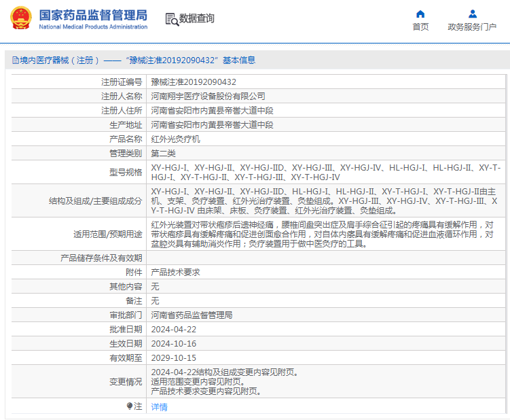Open the 详情 link
The height and width of the screenshot is (420, 510).
159,406
